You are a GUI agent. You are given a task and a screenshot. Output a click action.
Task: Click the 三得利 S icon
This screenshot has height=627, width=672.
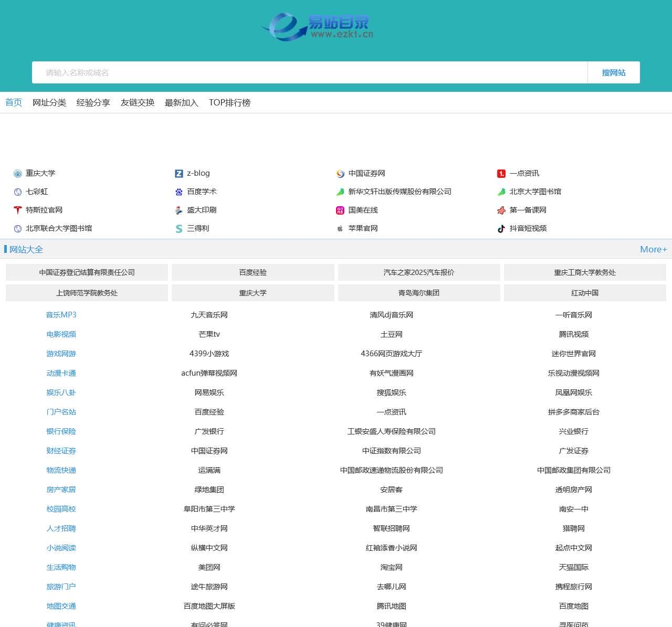point(179,229)
